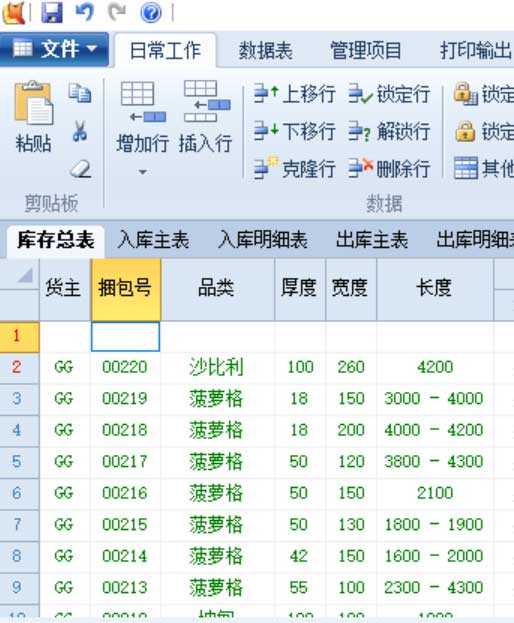Click the Save floppy disk icon
Image resolution: width=514 pixels, height=623 pixels.
[x=52, y=13]
